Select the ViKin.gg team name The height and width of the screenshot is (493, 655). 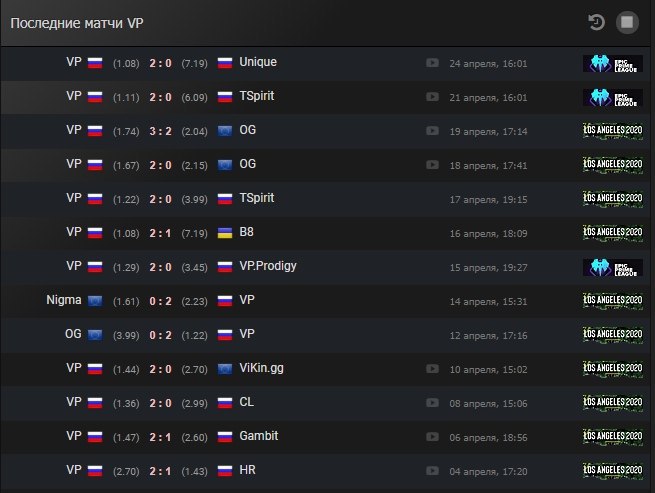(261, 368)
